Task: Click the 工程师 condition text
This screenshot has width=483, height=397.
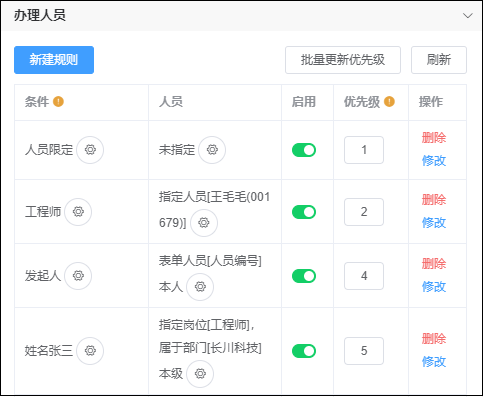Action: [x=43, y=212]
